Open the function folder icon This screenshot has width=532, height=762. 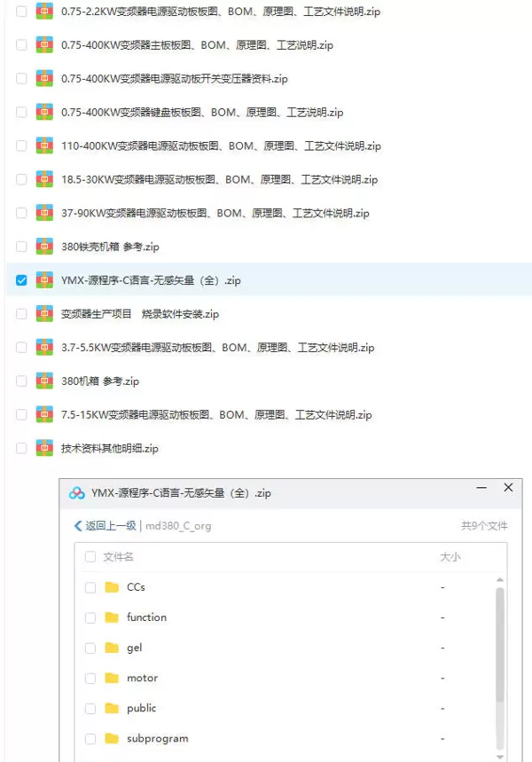click(x=112, y=617)
